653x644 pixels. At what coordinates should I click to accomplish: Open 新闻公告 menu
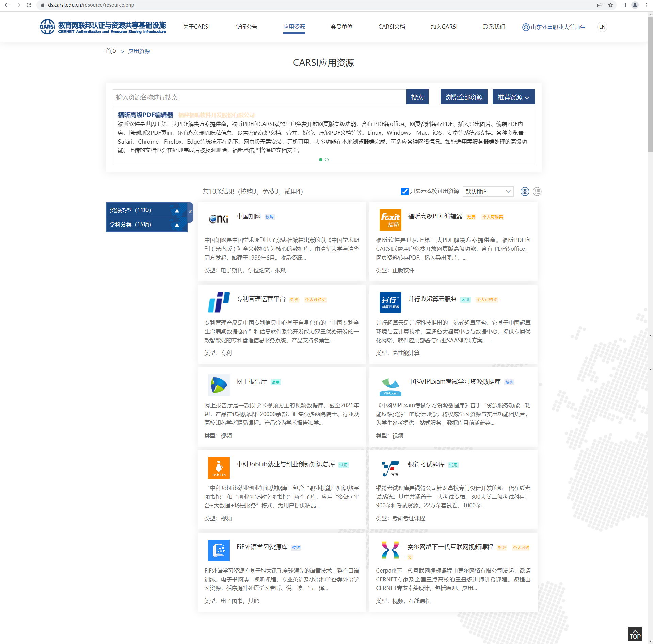pyautogui.click(x=246, y=27)
